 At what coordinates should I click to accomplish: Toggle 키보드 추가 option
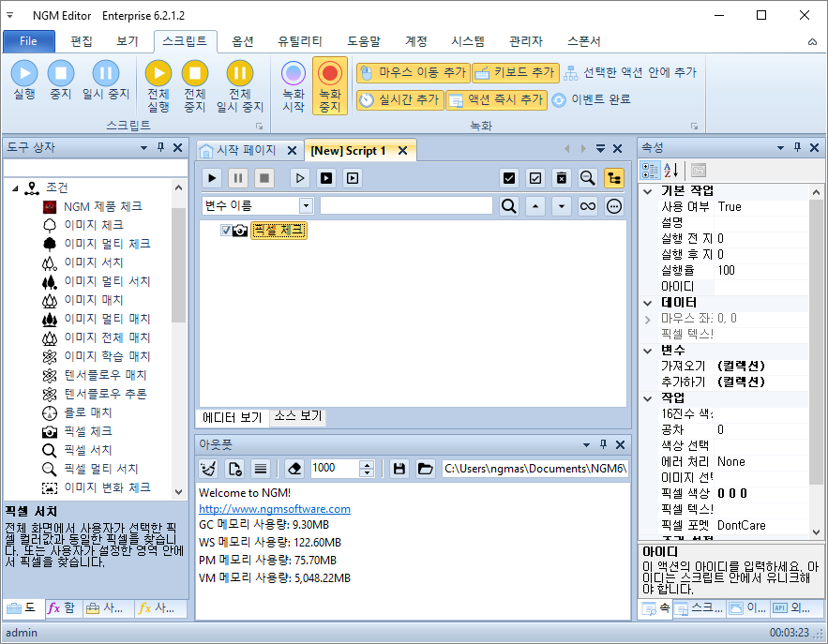516,73
